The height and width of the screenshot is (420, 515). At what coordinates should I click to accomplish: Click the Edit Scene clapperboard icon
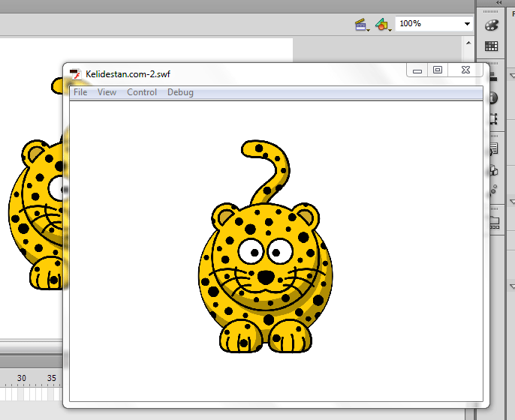(362, 24)
